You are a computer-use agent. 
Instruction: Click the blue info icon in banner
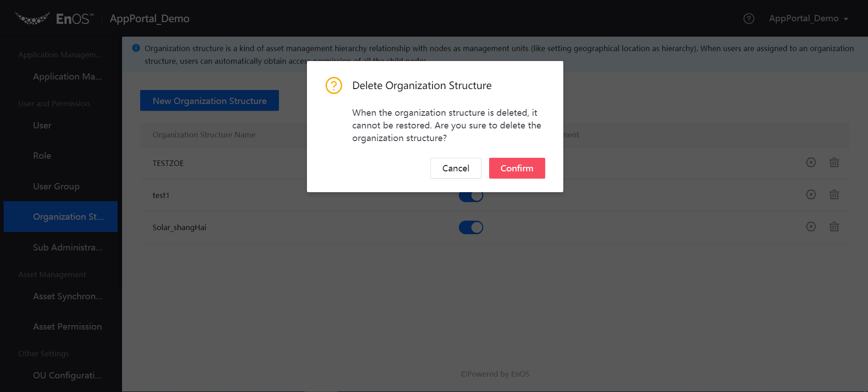click(x=136, y=48)
